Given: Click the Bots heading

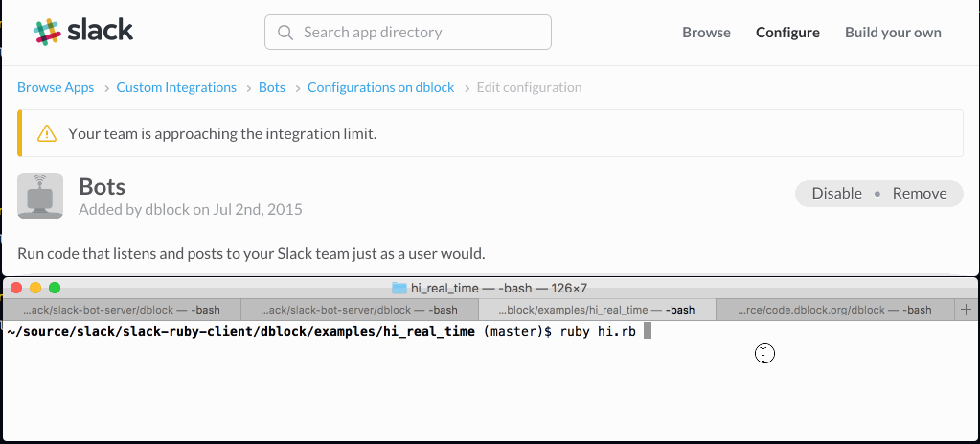Looking at the screenshot, I should (102, 186).
